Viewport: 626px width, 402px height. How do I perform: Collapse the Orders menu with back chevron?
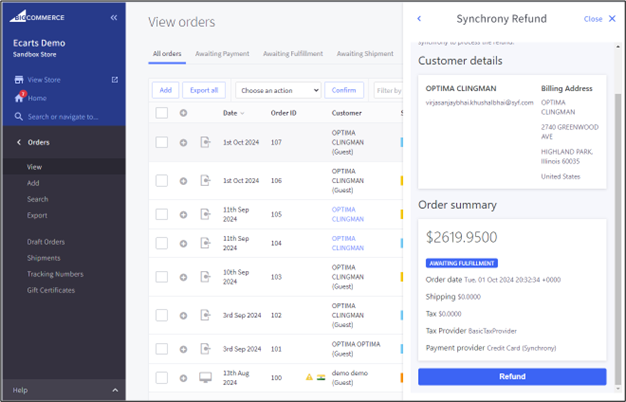[19, 142]
